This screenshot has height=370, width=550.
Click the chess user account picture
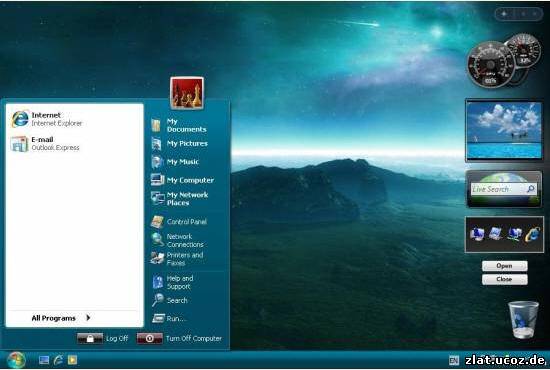[187, 93]
